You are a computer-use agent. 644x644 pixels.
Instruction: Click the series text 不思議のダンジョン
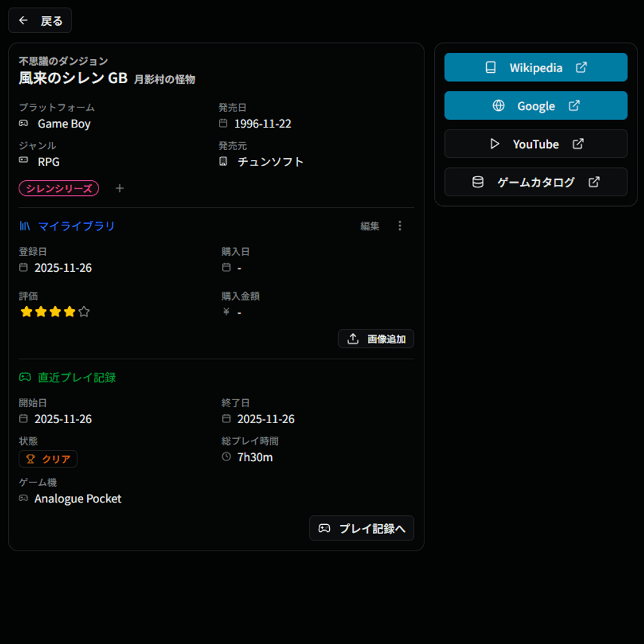(x=63, y=61)
